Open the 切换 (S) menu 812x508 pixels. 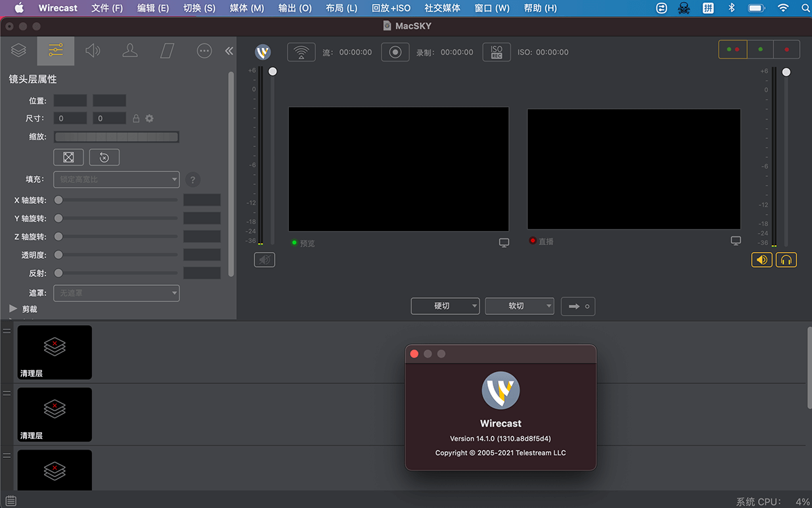[x=200, y=8]
